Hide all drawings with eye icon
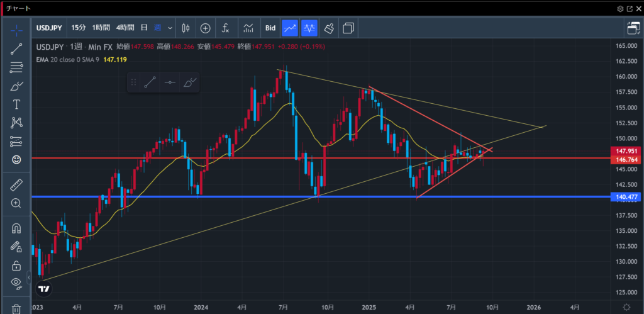This screenshot has width=644, height=314. [16, 283]
